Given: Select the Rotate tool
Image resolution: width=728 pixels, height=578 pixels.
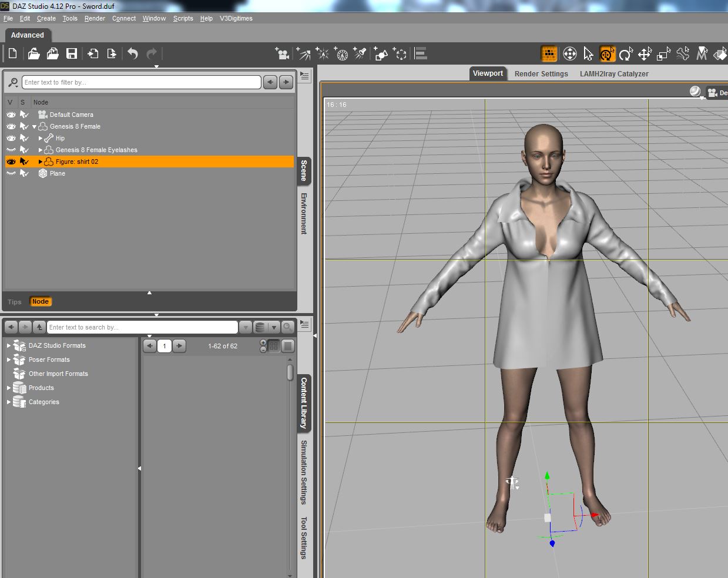Looking at the screenshot, I should coord(626,54).
